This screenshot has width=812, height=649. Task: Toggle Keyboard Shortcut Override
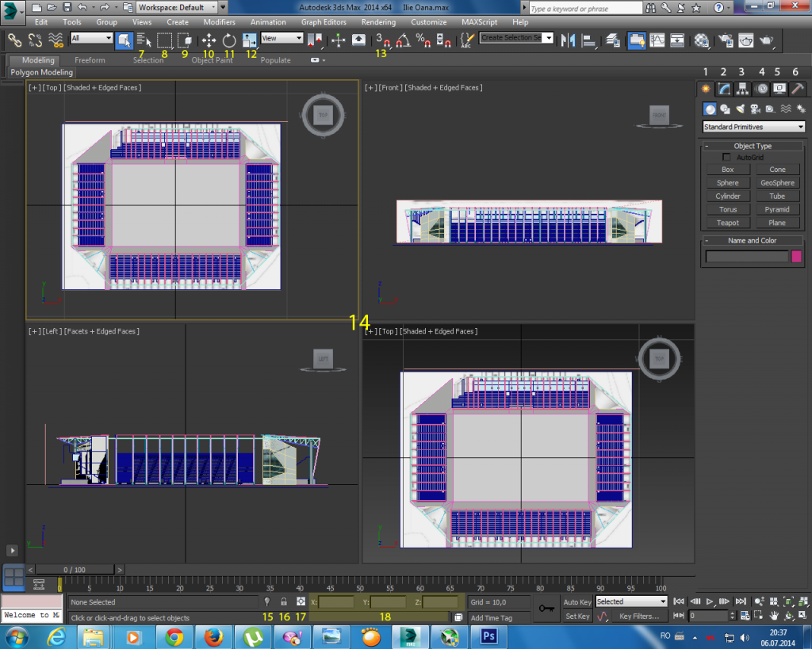(x=358, y=40)
